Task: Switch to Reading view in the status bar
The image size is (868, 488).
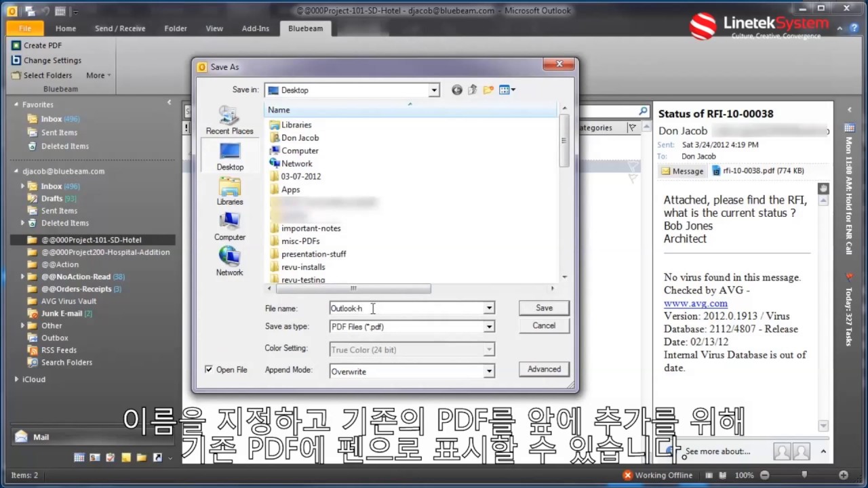Action: tap(724, 475)
